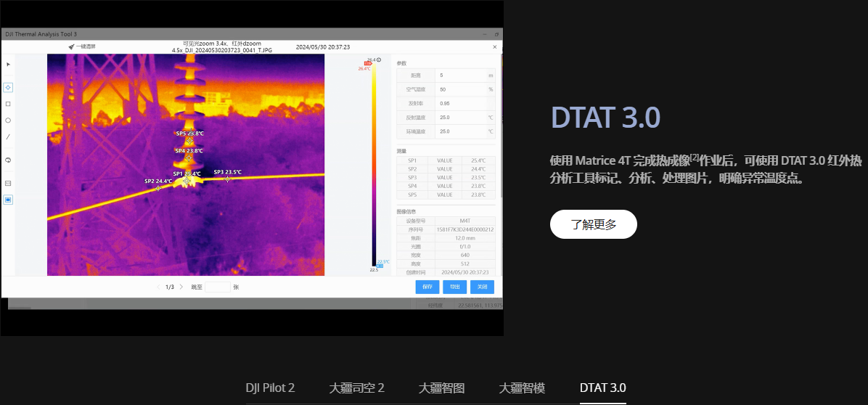Switch to the DJI Pilot 2 tab
The image size is (868, 405).
[x=270, y=388]
